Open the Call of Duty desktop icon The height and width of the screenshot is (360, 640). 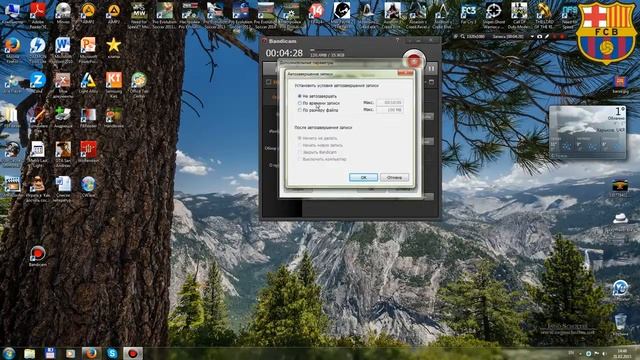[x=519, y=15]
